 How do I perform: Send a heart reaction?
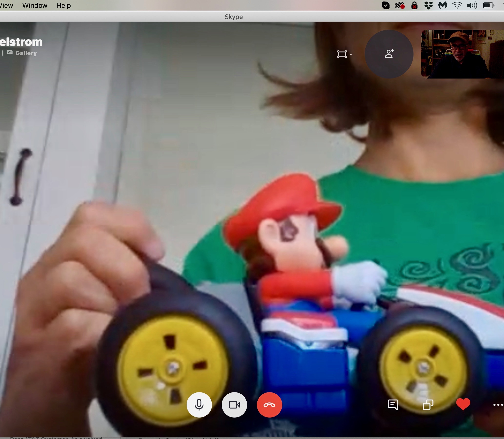click(463, 404)
